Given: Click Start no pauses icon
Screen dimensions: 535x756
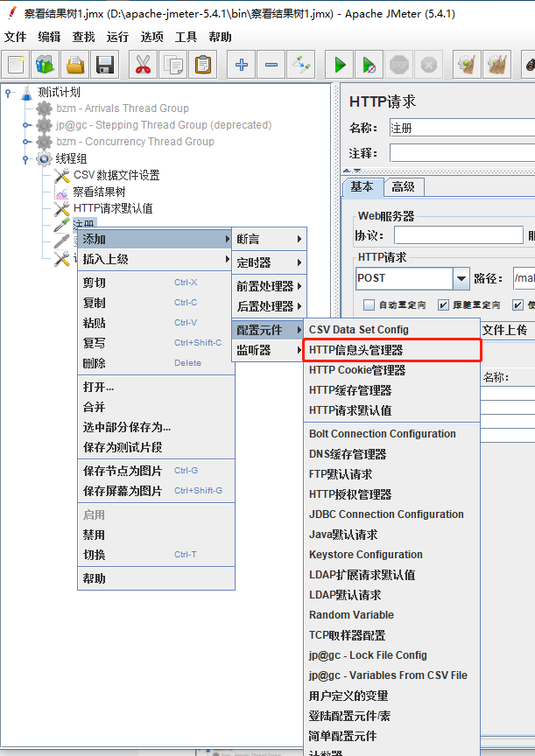Looking at the screenshot, I should coord(369,64).
